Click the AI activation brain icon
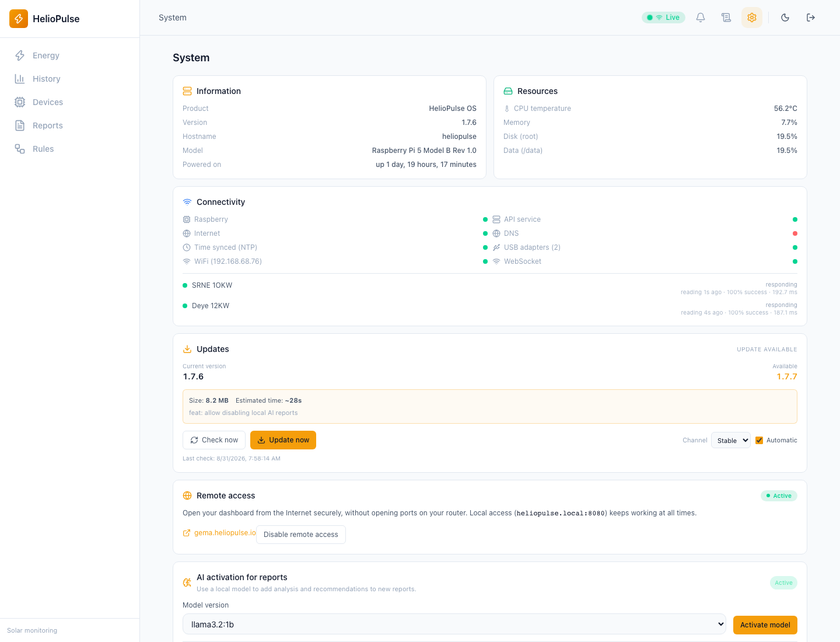This screenshot has height=642, width=840. click(x=187, y=582)
